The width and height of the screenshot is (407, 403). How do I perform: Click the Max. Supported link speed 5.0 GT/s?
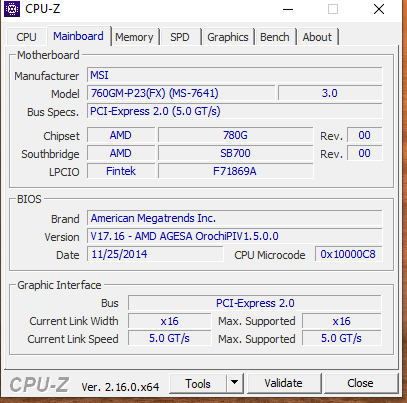(x=342, y=339)
